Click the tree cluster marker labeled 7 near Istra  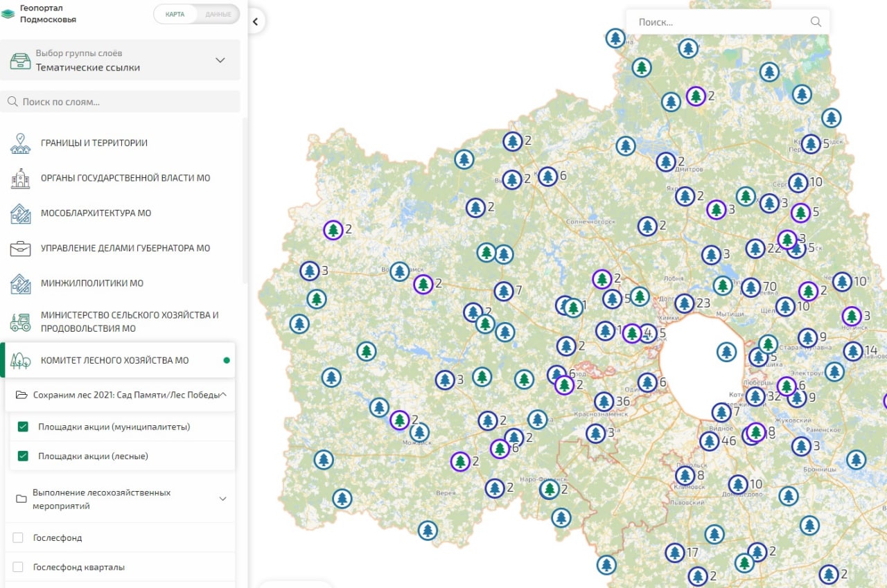pyautogui.click(x=504, y=291)
